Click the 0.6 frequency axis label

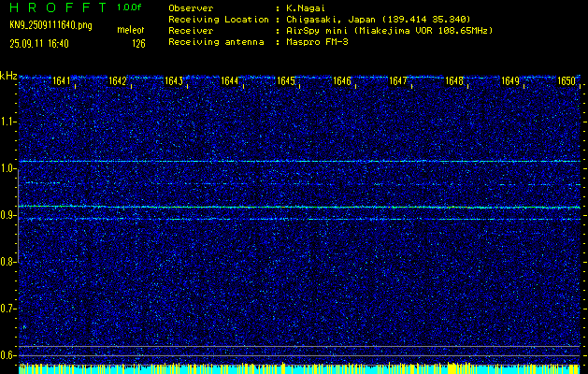pos(8,355)
